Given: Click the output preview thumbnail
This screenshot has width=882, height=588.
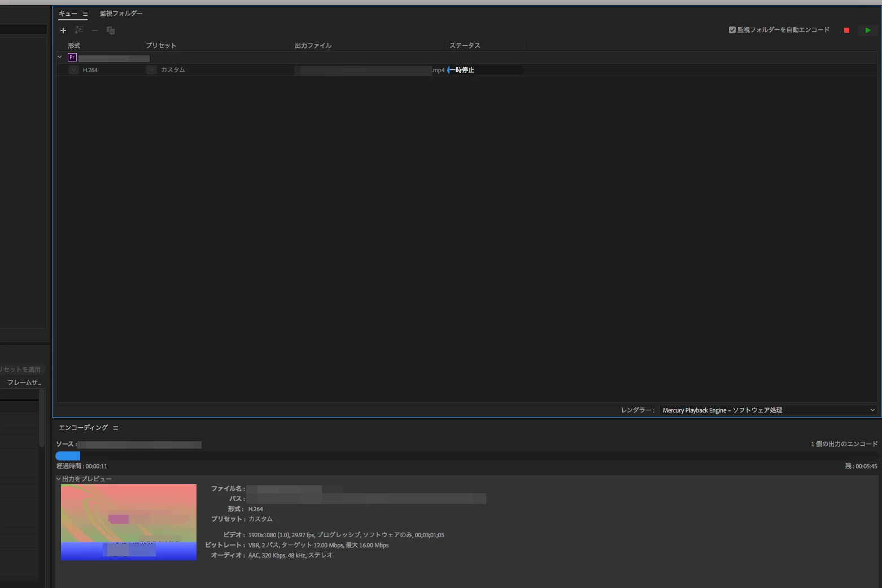Looking at the screenshot, I should pyautogui.click(x=129, y=522).
